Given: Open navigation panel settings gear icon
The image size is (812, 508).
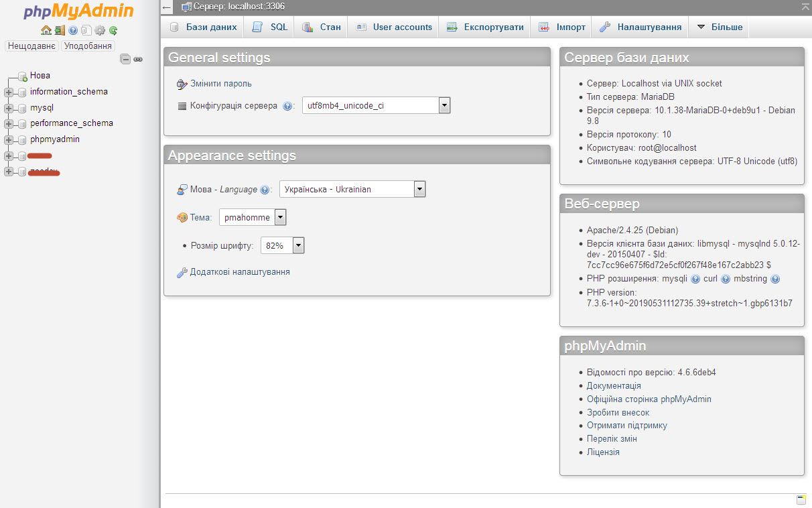Looking at the screenshot, I should 100,30.
